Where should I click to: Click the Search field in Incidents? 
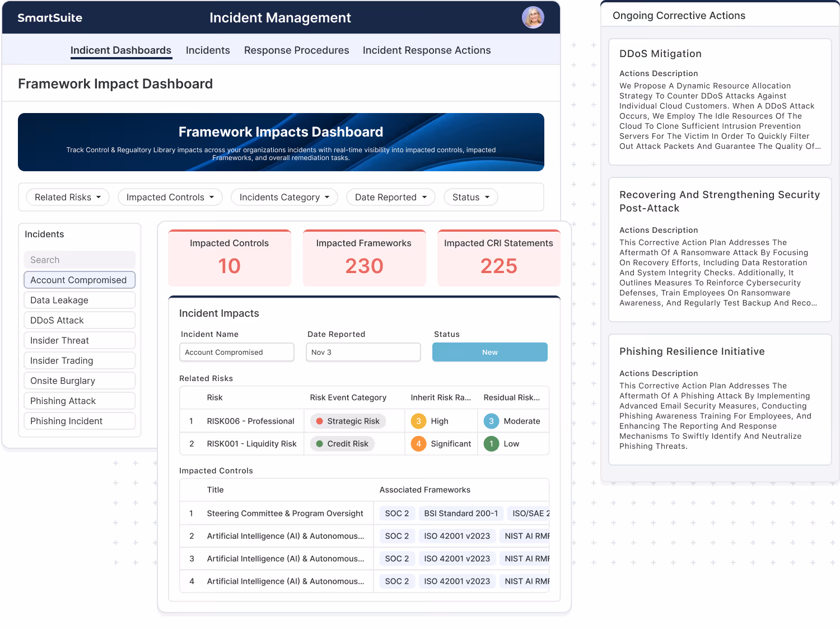pyautogui.click(x=80, y=260)
